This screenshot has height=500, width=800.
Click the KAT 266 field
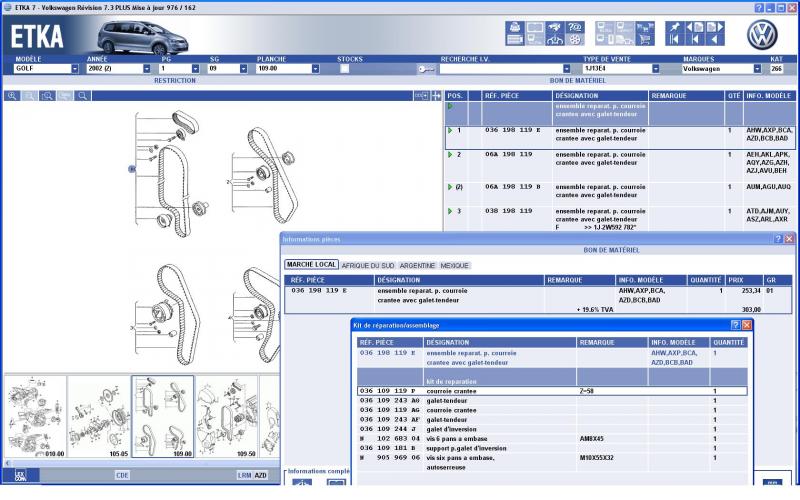777,69
